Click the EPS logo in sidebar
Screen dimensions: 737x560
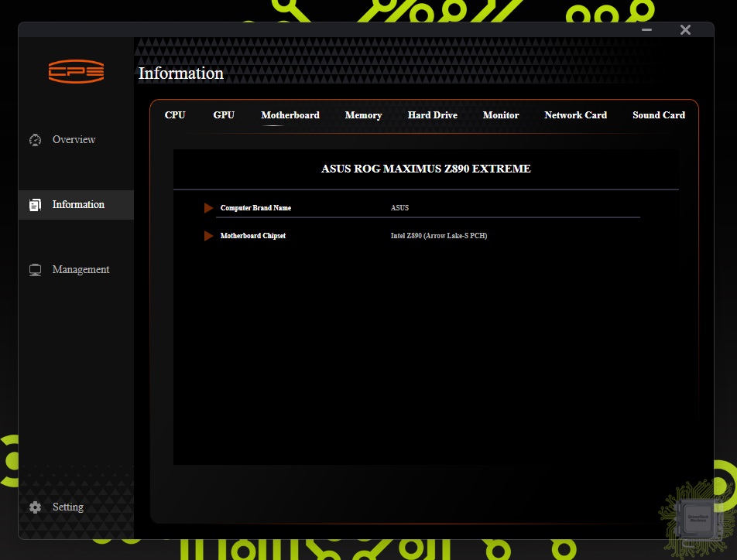[76, 71]
